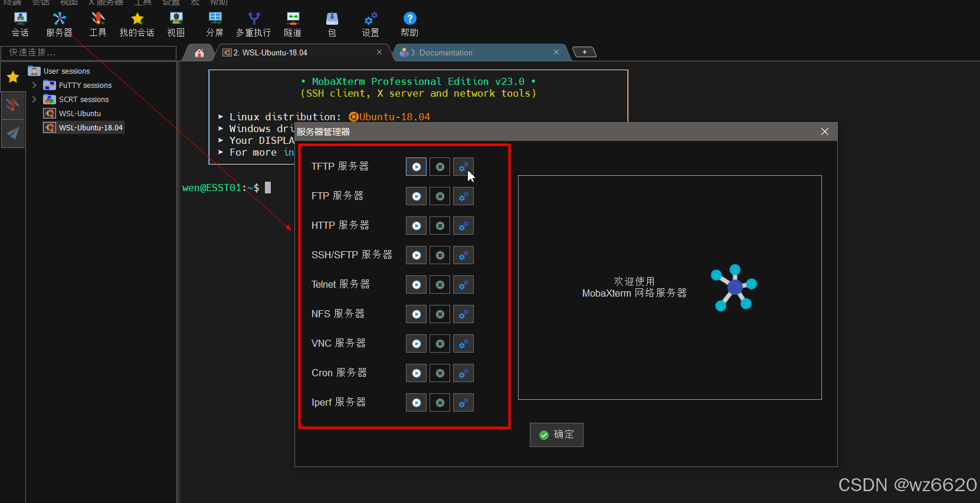Start the FTP server
Viewport: 980px width, 503px height.
(x=416, y=196)
